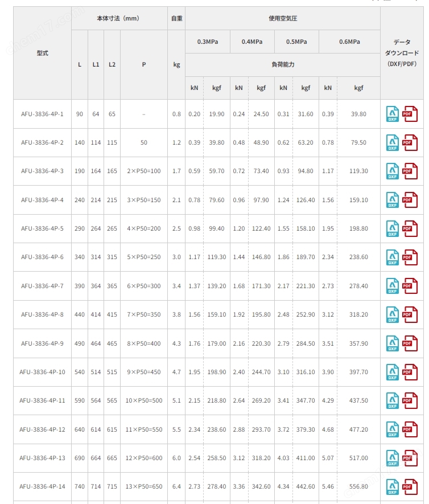Screen dimensions: 429x504
Task: Download PDF file for AFU-3836-4P-13
Action: pos(410,458)
